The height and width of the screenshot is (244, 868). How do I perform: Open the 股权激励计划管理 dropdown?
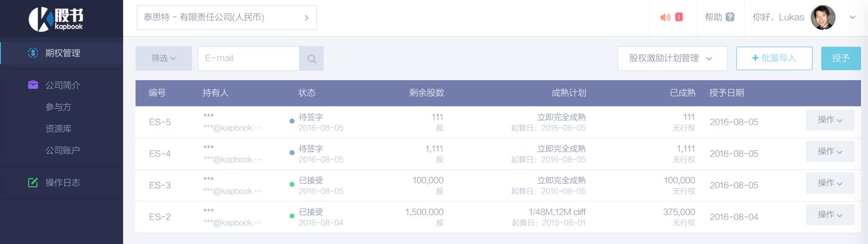(672, 58)
